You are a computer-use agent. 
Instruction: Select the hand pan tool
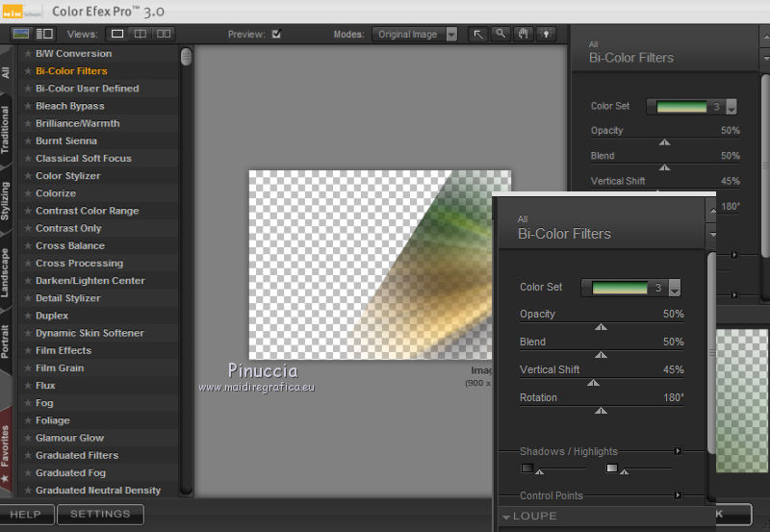(523, 34)
